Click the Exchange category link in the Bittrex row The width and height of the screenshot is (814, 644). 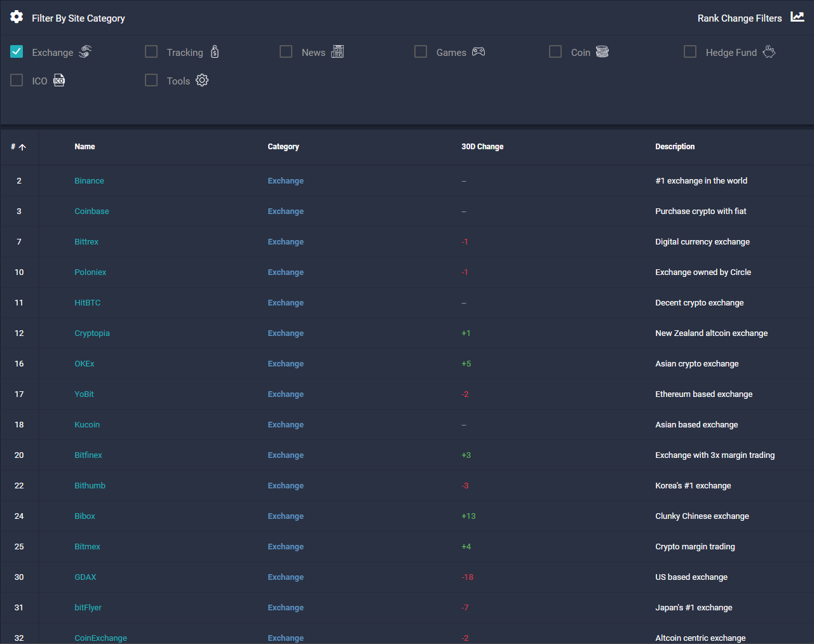(285, 241)
